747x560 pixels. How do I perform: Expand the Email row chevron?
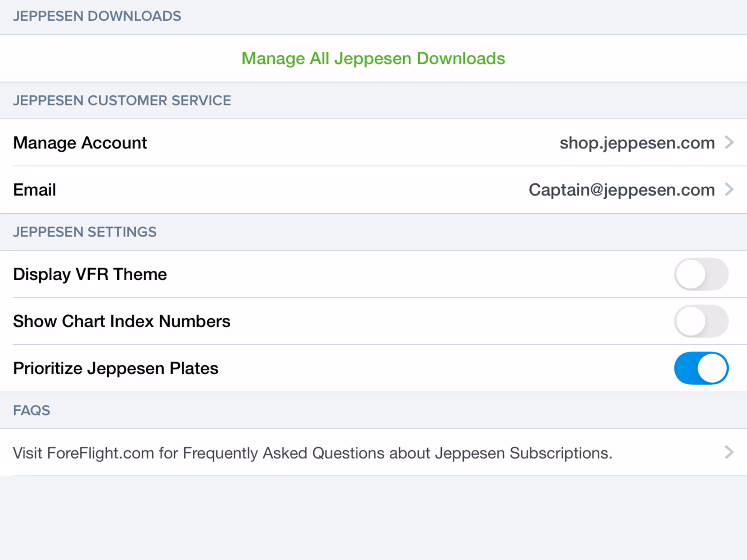coord(730,189)
